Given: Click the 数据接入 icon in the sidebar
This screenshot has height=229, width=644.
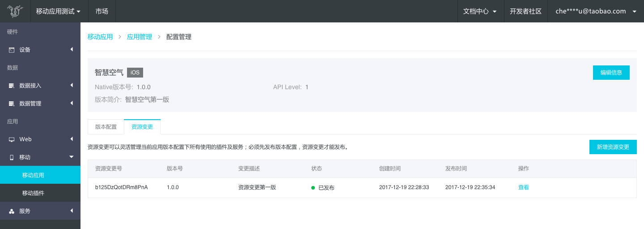Looking at the screenshot, I should (12, 86).
